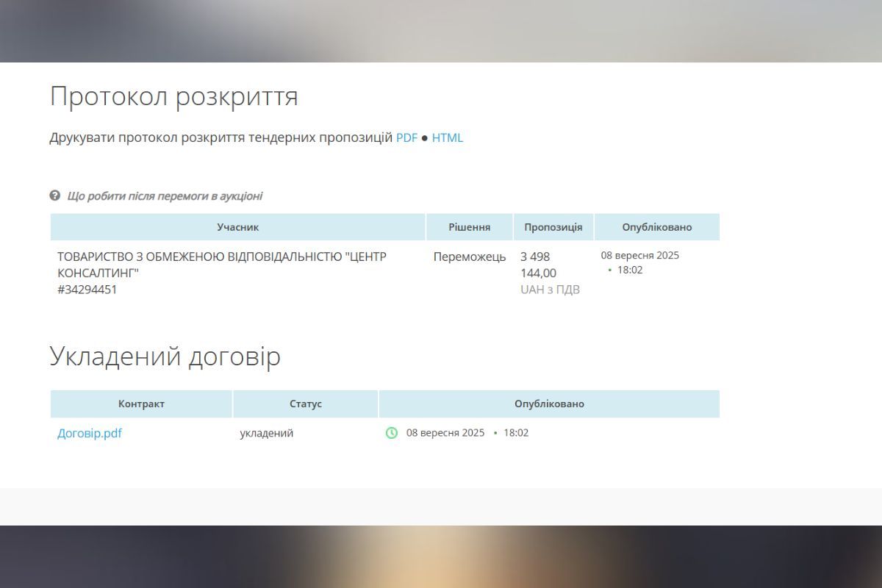The image size is (882, 588).
Task: Click the Статус column header
Action: (x=306, y=404)
